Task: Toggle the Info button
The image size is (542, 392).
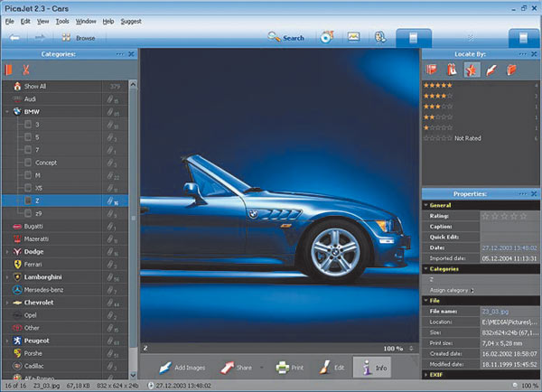Action: (x=372, y=368)
